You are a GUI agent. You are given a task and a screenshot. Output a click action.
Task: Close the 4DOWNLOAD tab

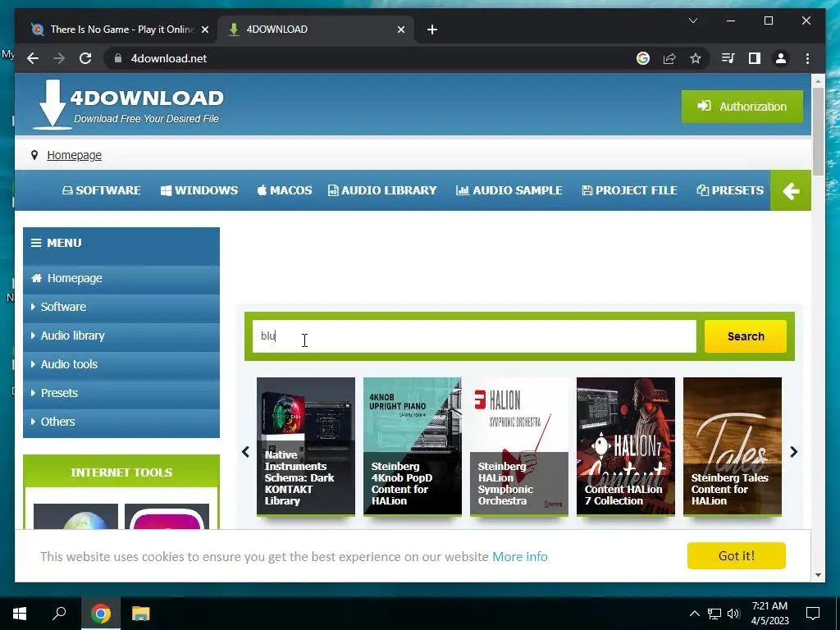[400, 30]
